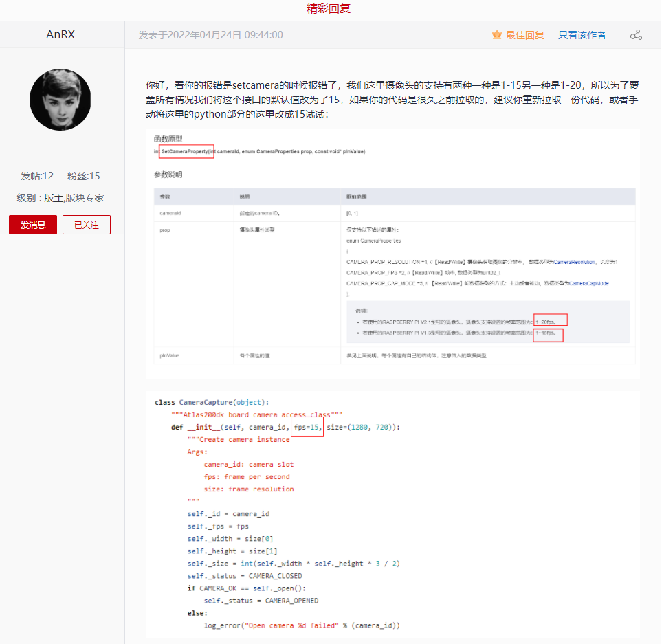Click fps=15 parameter in code
The height and width of the screenshot is (644, 664).
point(307,428)
